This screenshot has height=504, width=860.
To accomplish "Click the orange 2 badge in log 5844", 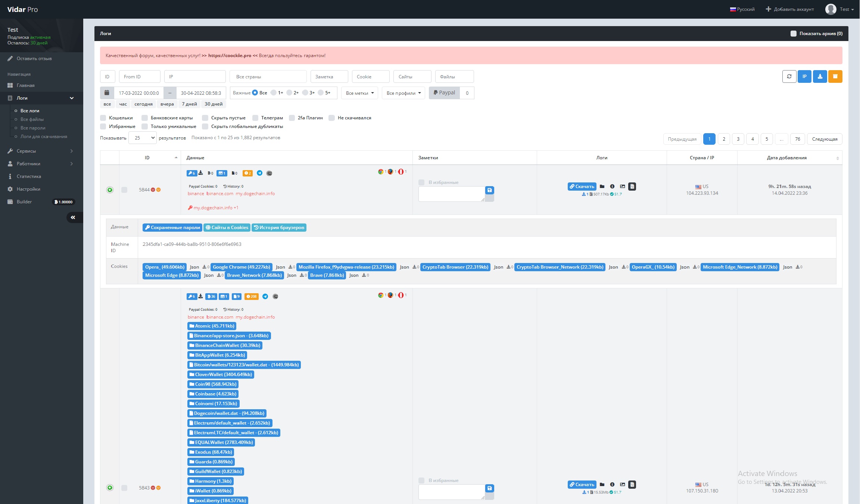I will pos(247,173).
